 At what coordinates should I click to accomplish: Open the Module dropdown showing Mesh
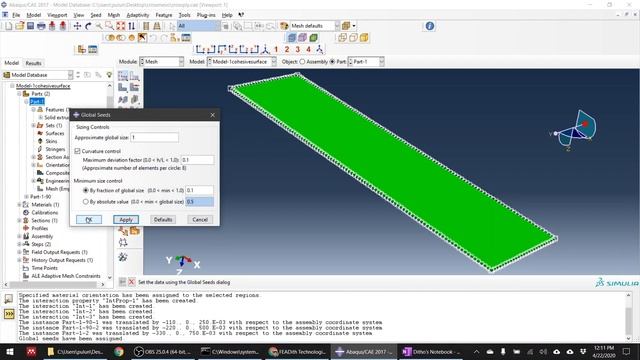(x=162, y=62)
